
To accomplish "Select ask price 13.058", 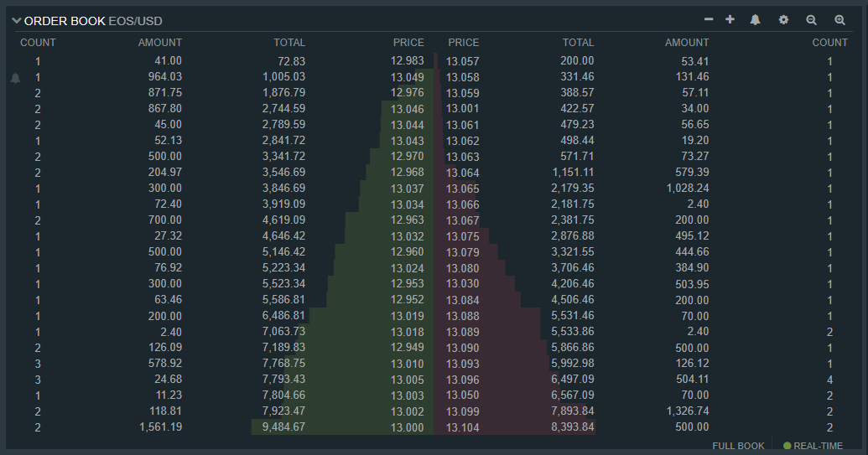I will point(463,77).
